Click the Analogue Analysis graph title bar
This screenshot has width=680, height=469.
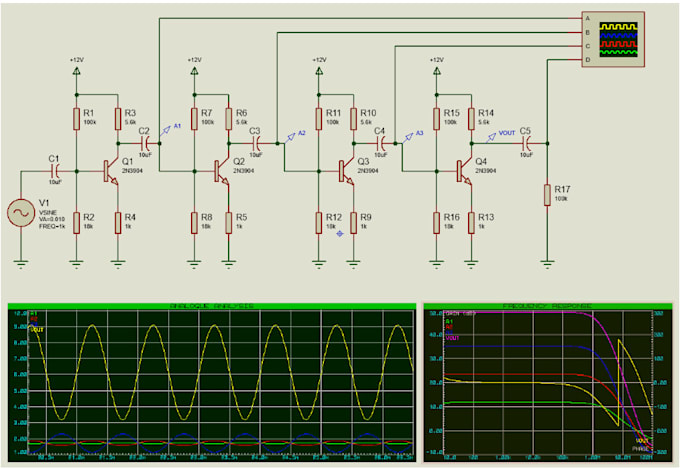point(212,306)
